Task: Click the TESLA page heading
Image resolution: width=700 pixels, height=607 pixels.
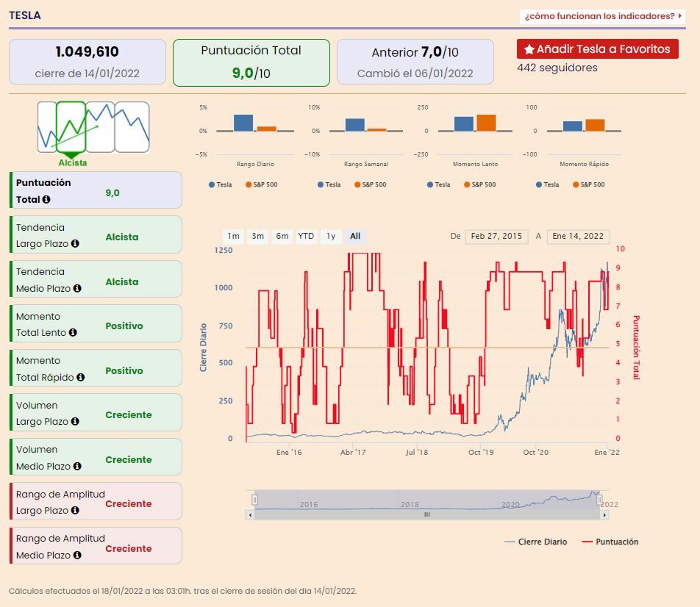Action: pos(25,15)
